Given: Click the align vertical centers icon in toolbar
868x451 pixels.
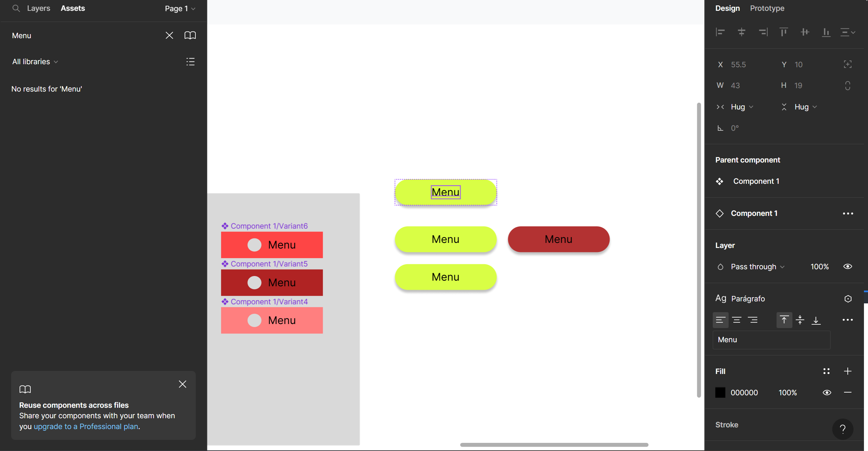Looking at the screenshot, I should click(804, 32).
